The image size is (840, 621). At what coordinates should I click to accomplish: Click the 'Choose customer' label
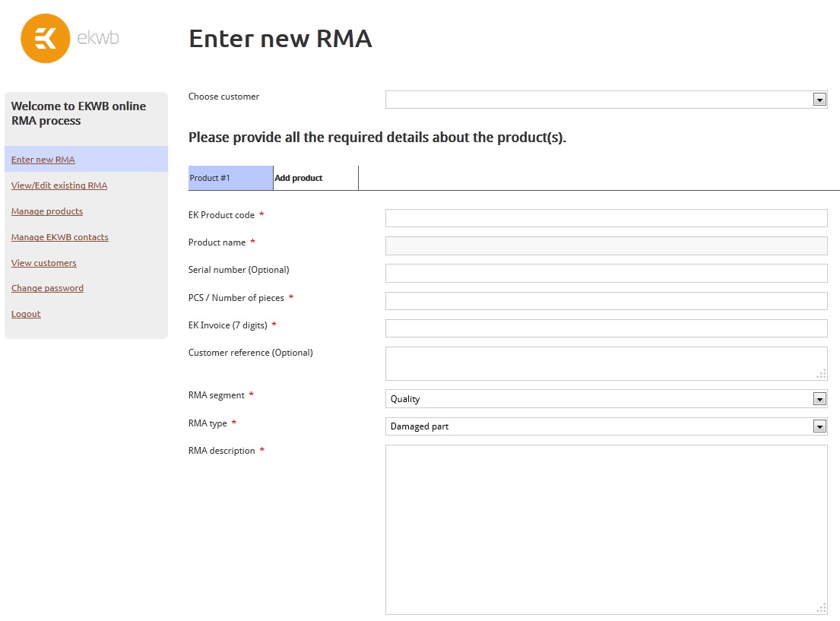coord(223,97)
